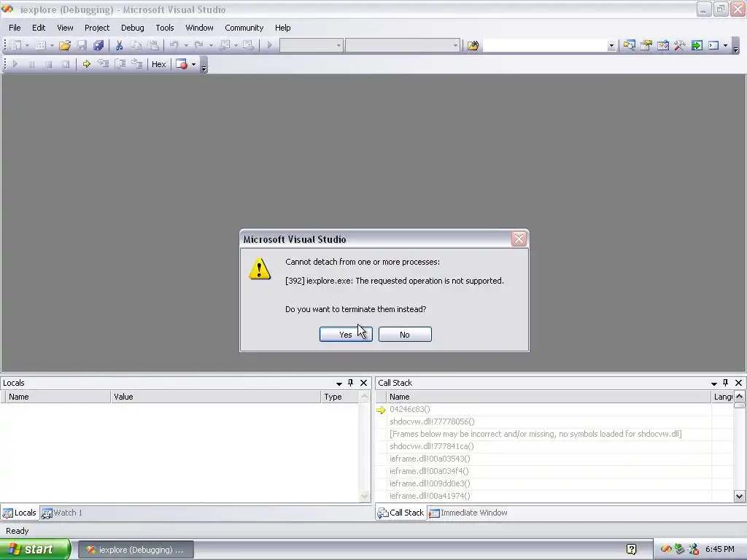Click Yes to terminate the processes
Screen dimensions: 747x560
[x=346, y=334]
